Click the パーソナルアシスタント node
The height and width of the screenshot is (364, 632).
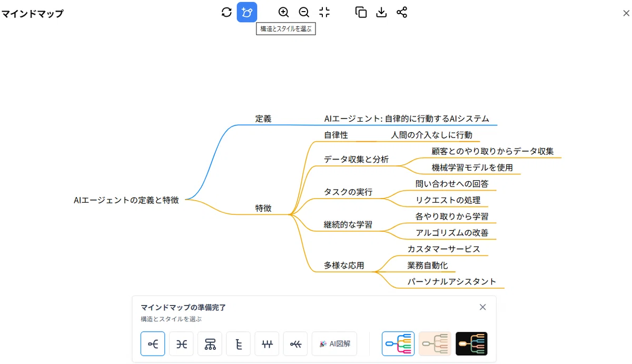coord(452,281)
